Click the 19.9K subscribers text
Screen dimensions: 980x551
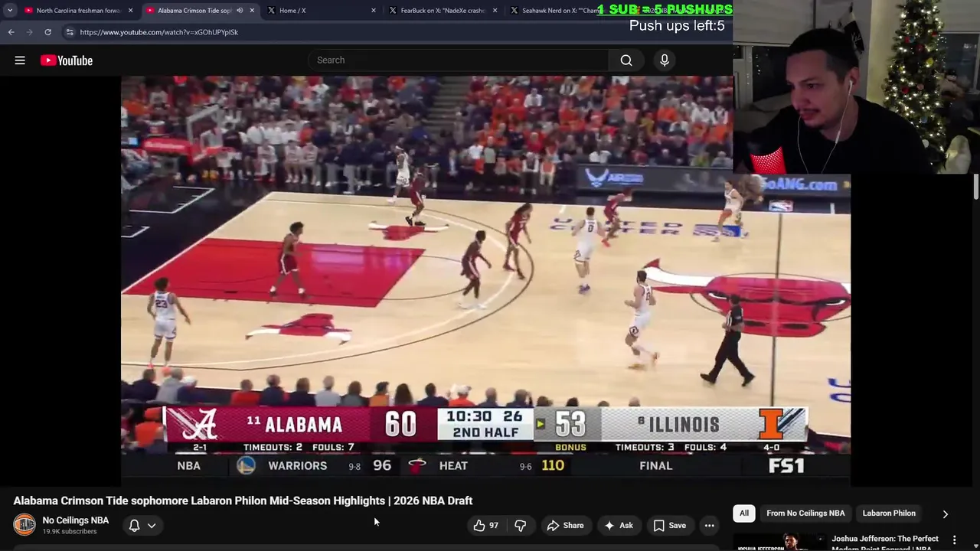pos(70,532)
